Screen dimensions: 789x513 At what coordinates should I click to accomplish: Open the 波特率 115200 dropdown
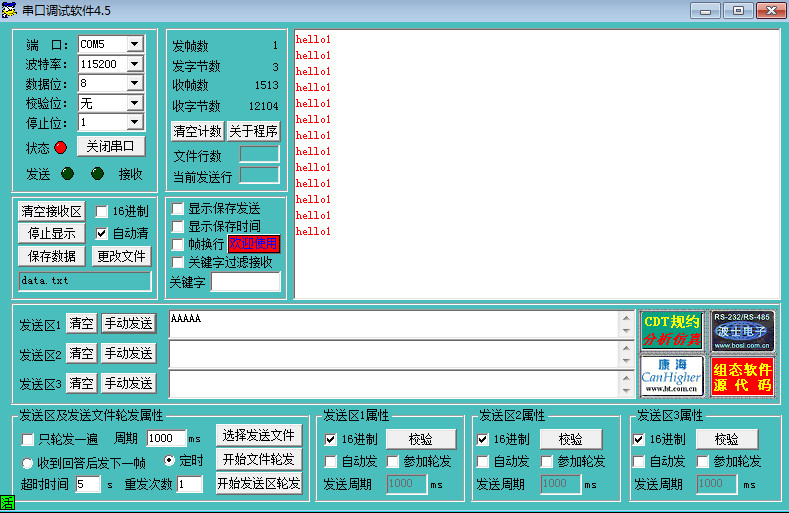click(x=134, y=63)
